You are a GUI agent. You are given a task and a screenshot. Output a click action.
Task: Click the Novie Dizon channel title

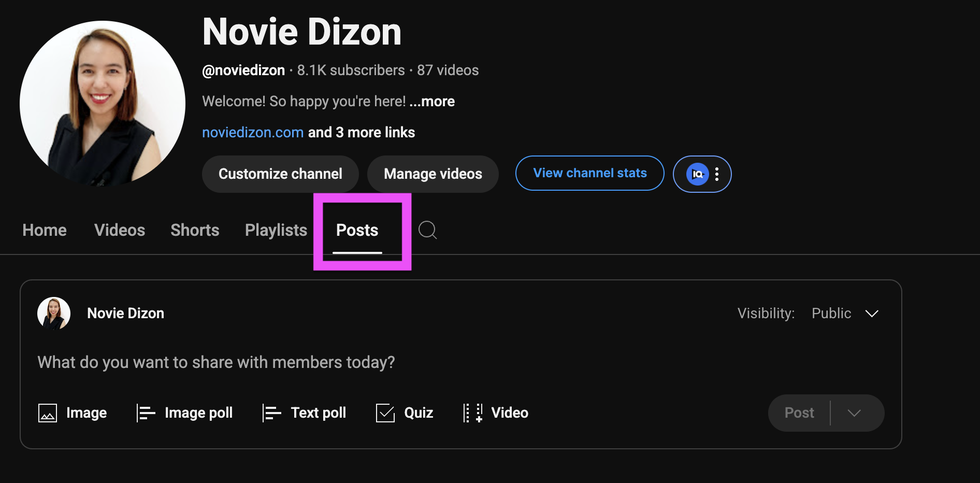pos(302,32)
